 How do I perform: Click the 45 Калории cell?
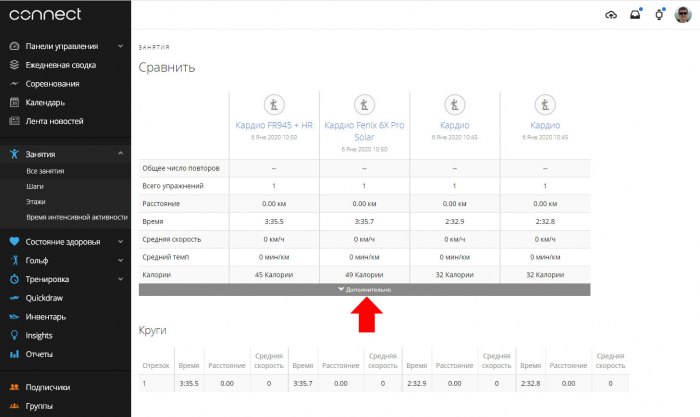point(274,275)
